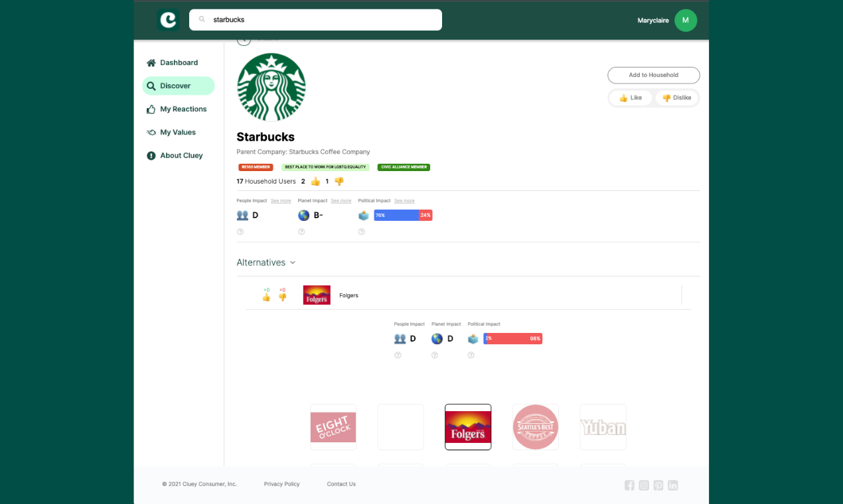The image size is (843, 504).
Task: Click Folgers political bar red 98% segment
Action: point(514,339)
